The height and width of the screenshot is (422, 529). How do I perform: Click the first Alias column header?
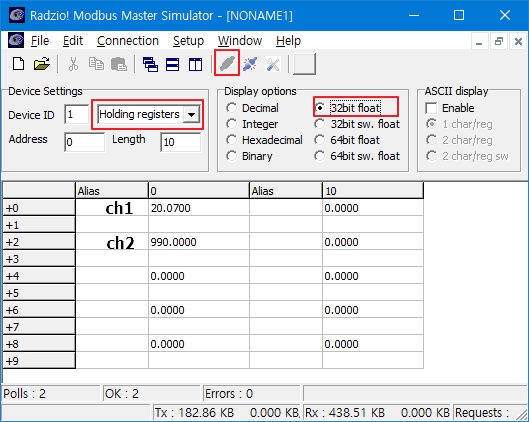[112, 191]
